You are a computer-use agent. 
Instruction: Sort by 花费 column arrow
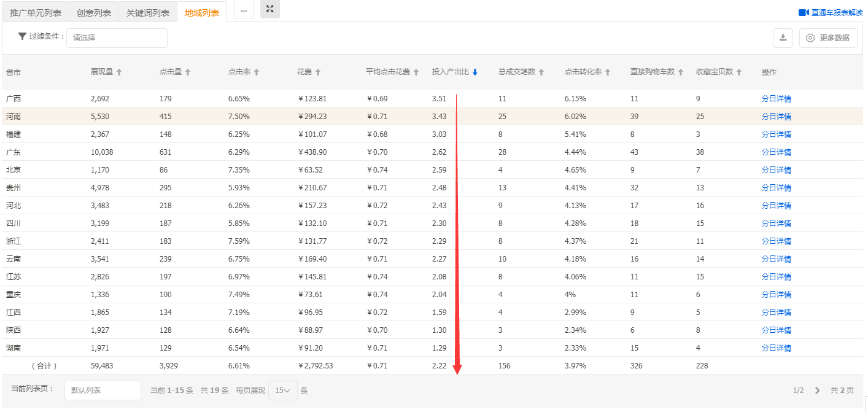tap(317, 72)
